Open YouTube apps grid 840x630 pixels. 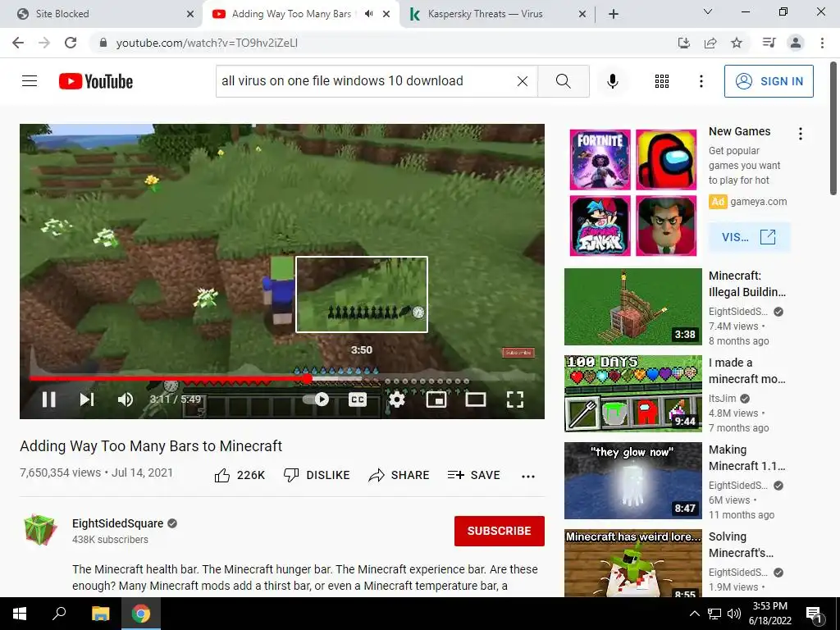pyautogui.click(x=662, y=81)
